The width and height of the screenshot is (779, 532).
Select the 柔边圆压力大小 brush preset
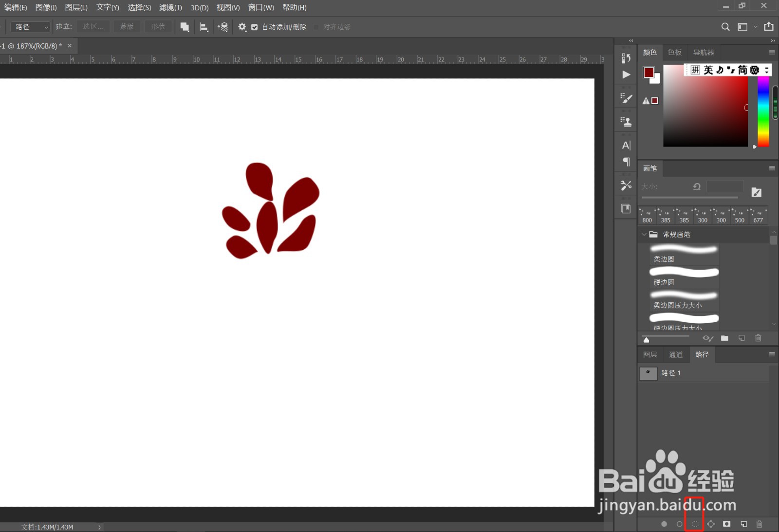tap(684, 300)
